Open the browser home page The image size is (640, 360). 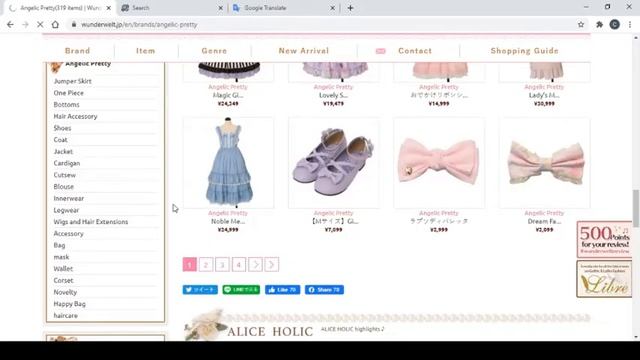coord(55,24)
